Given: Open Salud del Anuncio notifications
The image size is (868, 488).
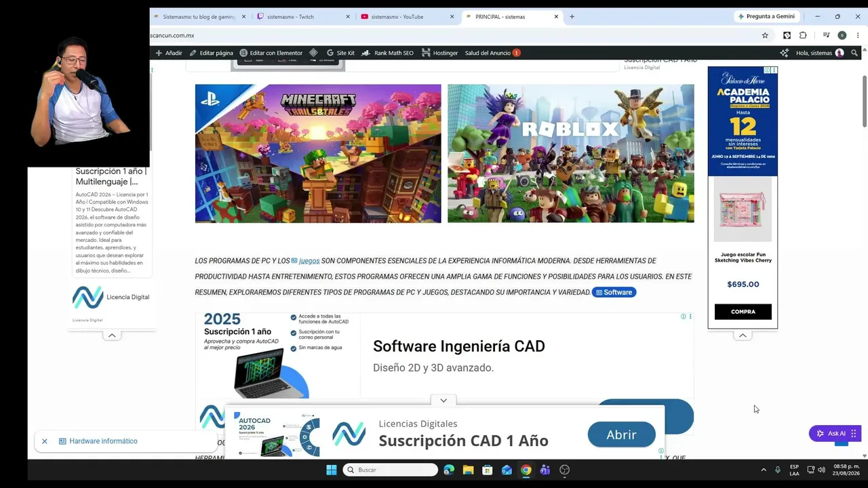Looking at the screenshot, I should tap(492, 53).
